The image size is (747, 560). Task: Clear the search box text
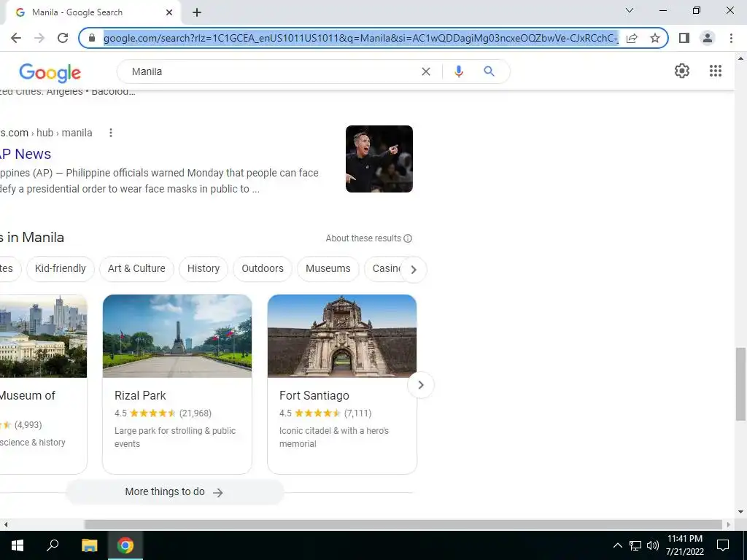tap(426, 71)
